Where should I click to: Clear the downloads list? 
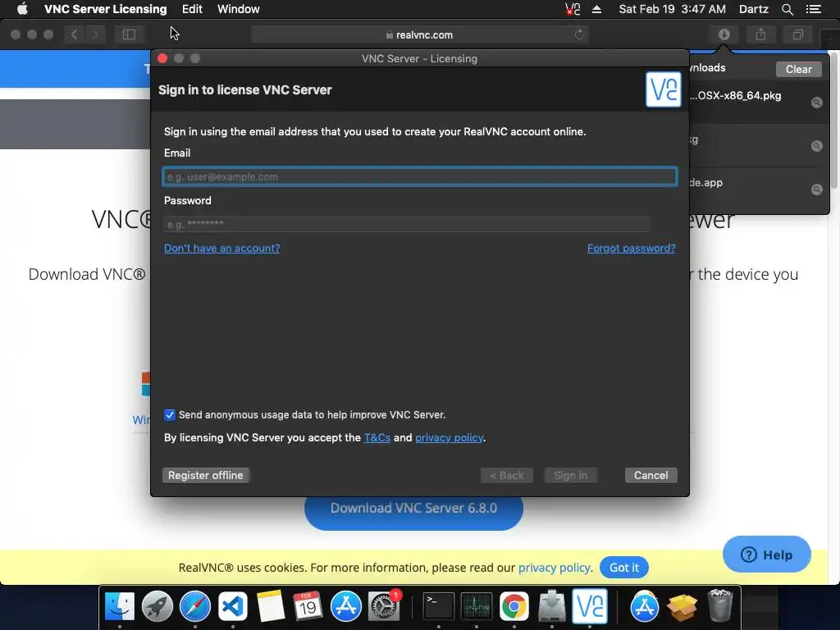pos(798,69)
